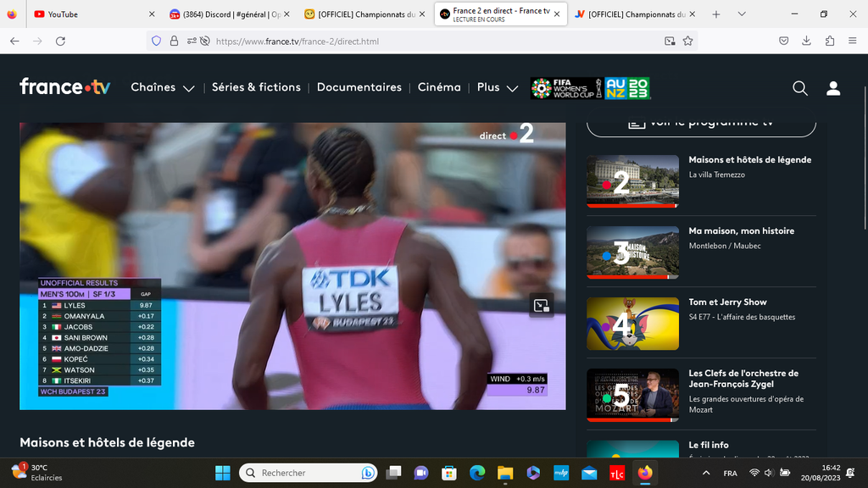Go back with browser back arrow
The image size is (868, 488).
point(15,41)
